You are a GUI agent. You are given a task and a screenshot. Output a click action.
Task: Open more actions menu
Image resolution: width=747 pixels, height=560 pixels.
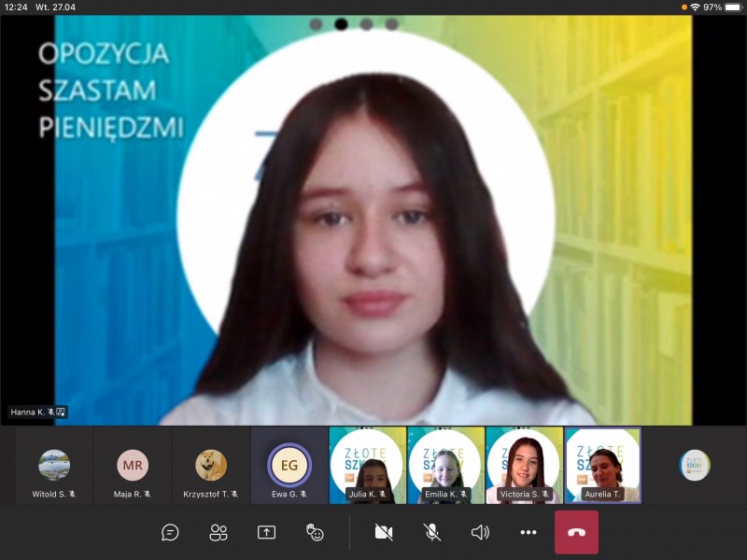528,532
